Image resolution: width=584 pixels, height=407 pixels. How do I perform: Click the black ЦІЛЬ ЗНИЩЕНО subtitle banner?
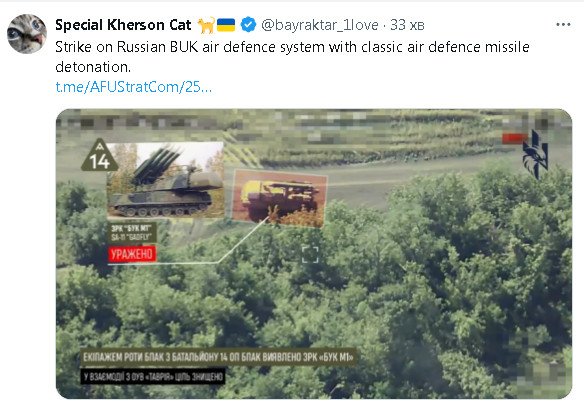153,376
